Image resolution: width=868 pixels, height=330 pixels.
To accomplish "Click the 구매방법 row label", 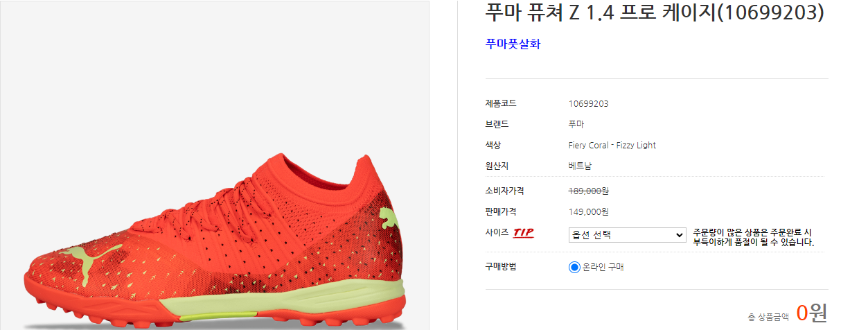I will click(501, 266).
